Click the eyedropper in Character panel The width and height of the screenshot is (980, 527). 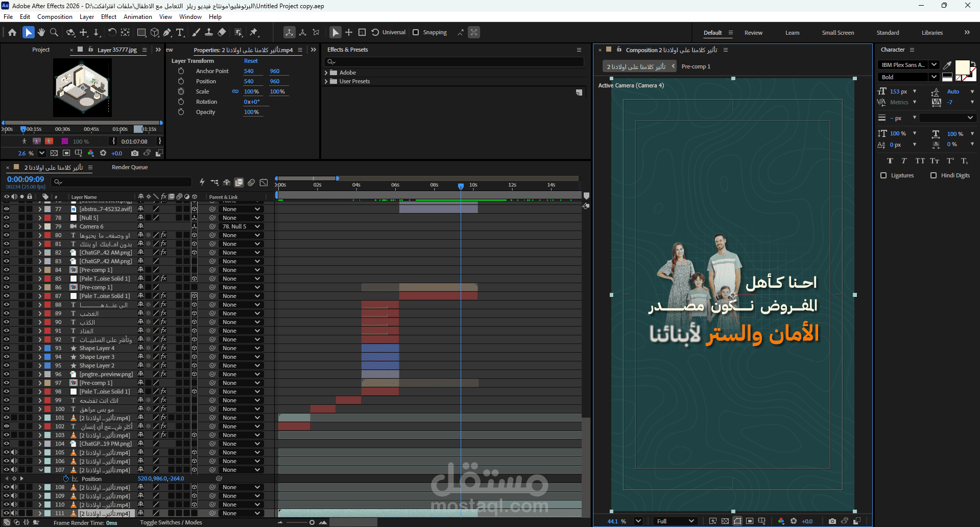pyautogui.click(x=947, y=65)
